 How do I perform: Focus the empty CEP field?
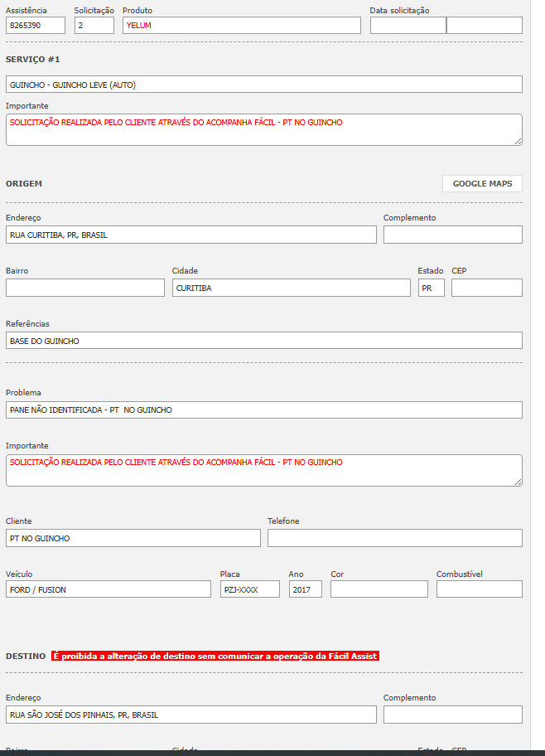click(x=486, y=288)
